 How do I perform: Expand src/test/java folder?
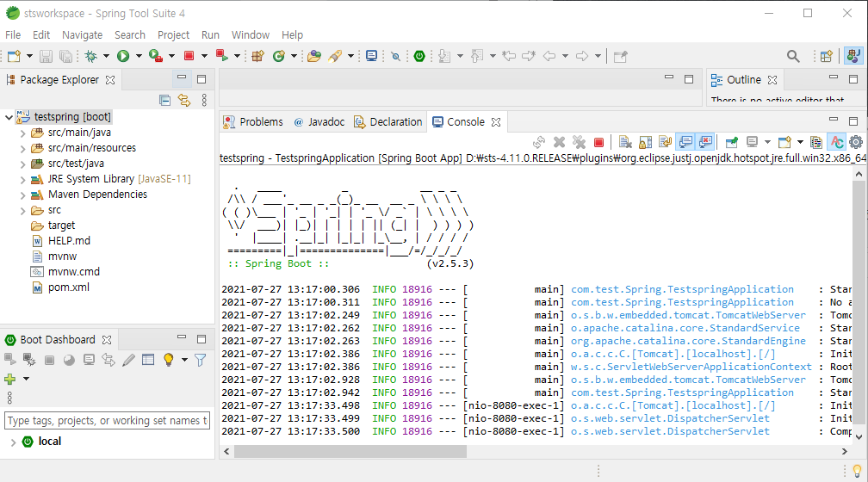point(22,164)
